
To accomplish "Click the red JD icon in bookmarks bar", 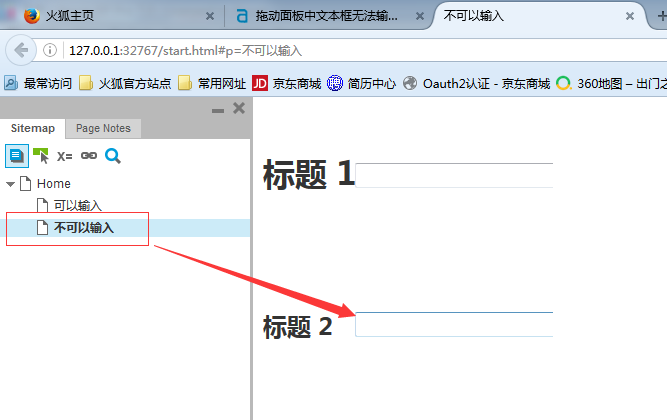I will (x=260, y=83).
